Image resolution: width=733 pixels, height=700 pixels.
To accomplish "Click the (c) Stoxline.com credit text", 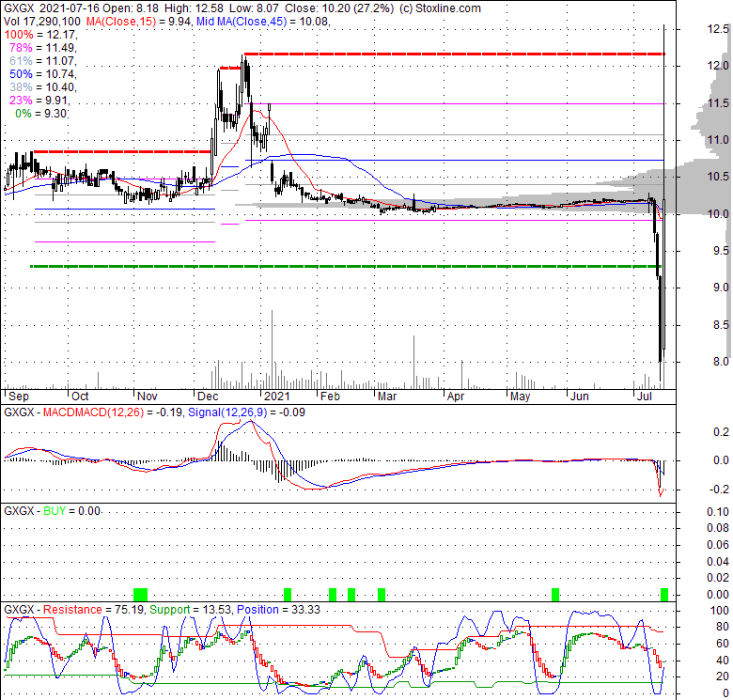I will 440,8.
